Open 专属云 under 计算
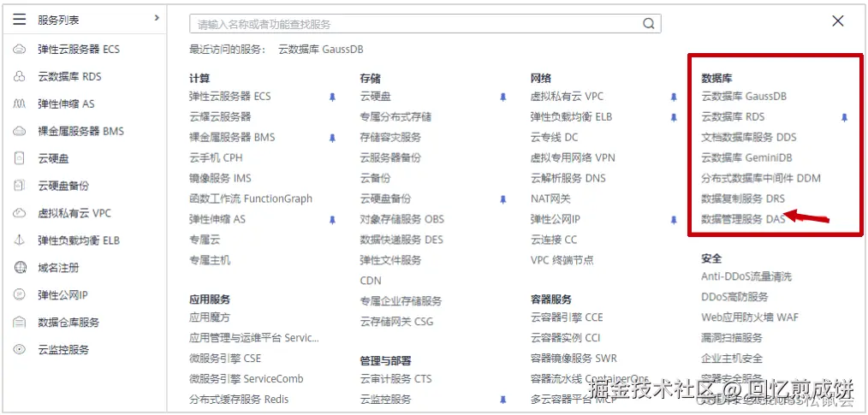Viewport: 868px width, 415px height. [x=205, y=240]
